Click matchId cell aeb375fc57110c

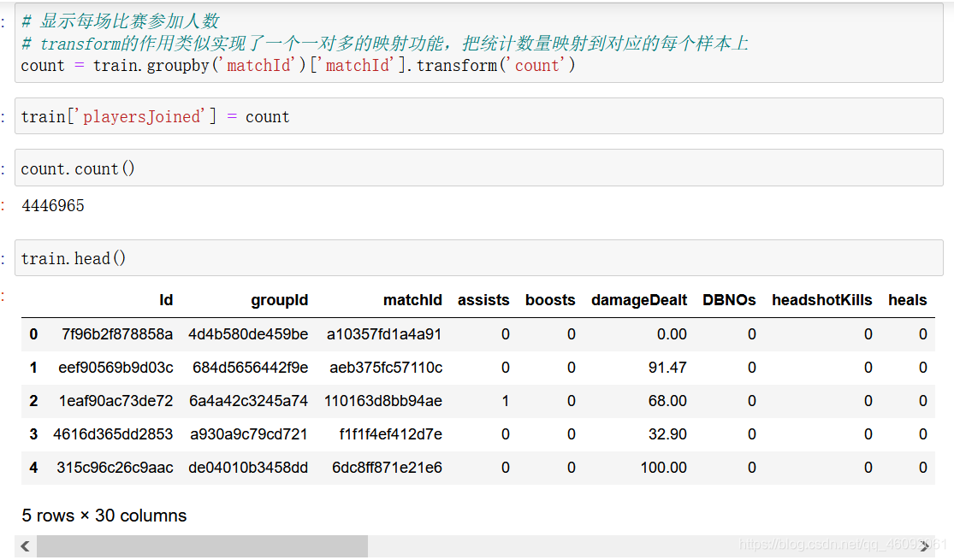[x=386, y=368]
